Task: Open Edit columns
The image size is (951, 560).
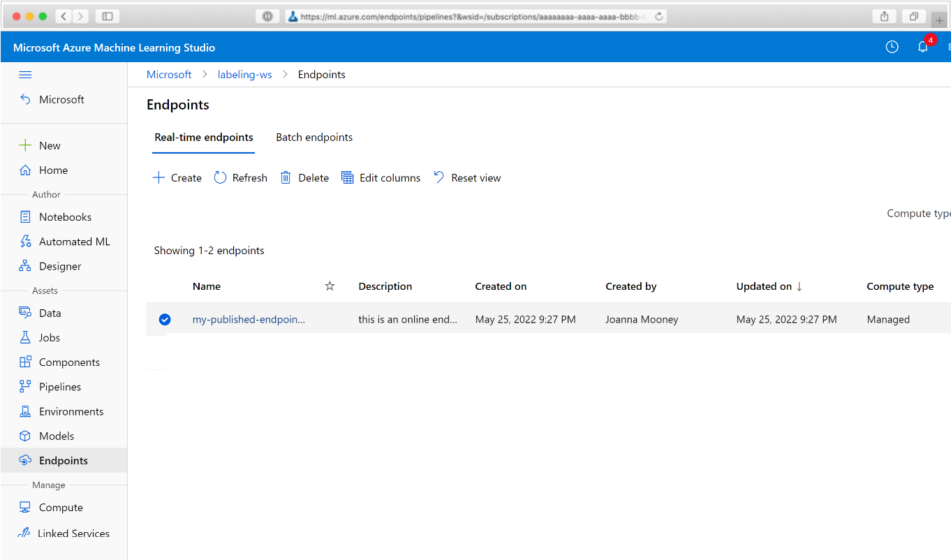Action: [x=381, y=178]
